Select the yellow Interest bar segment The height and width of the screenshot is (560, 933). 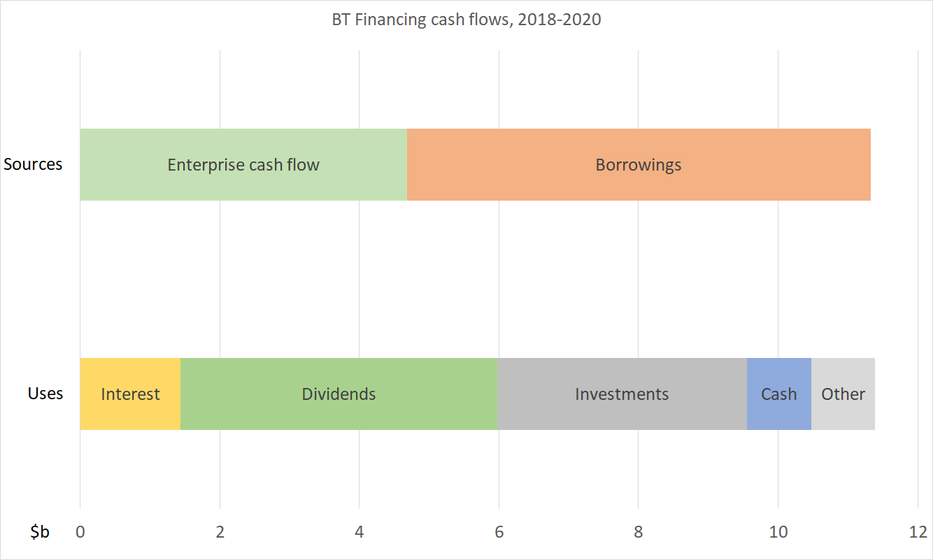130,394
